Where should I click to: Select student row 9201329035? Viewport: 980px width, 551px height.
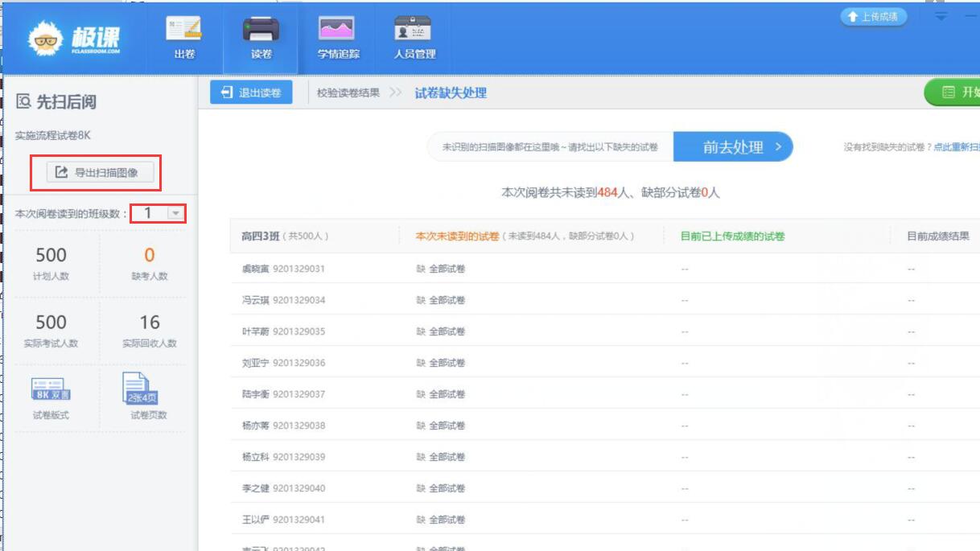[x=605, y=331]
